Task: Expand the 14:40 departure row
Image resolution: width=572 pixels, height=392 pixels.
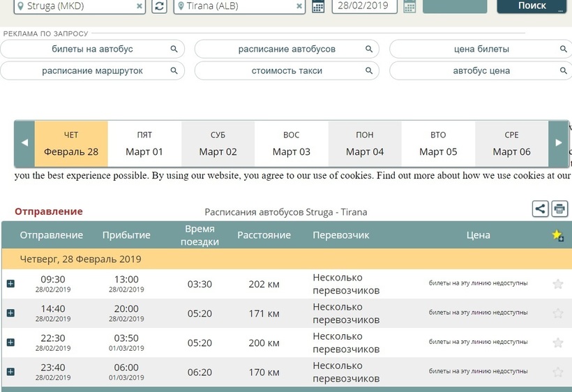Action: tap(10, 313)
